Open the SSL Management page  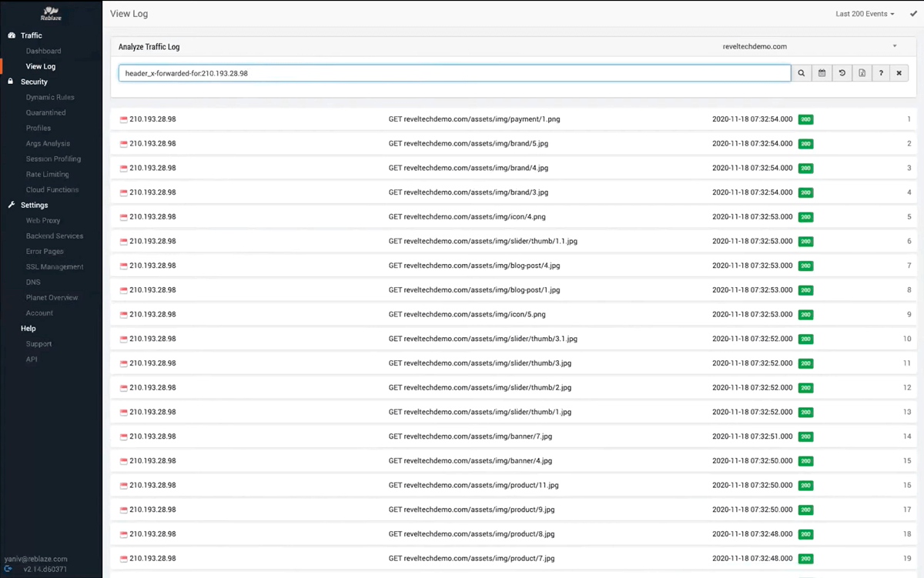tap(55, 266)
